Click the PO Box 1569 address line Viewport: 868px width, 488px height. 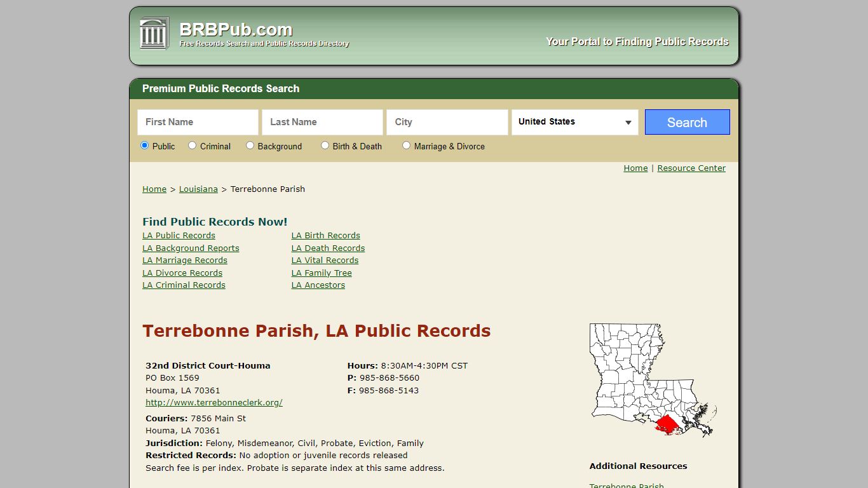coord(172,378)
